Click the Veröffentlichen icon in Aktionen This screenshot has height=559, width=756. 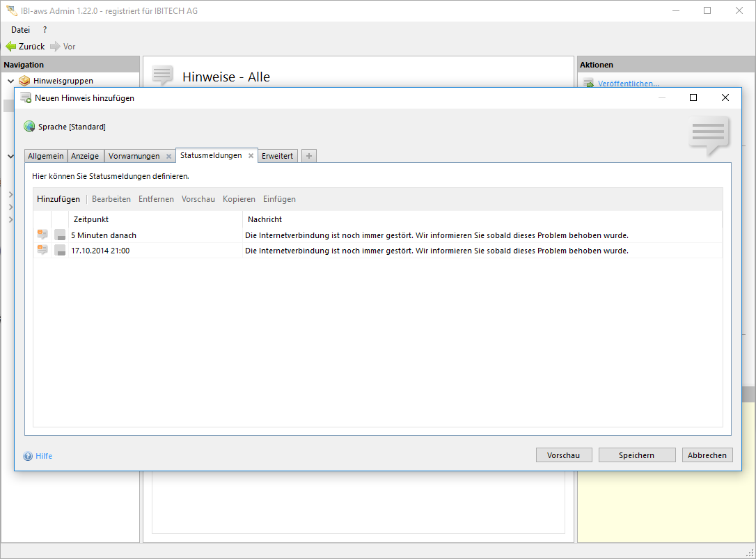pyautogui.click(x=589, y=84)
